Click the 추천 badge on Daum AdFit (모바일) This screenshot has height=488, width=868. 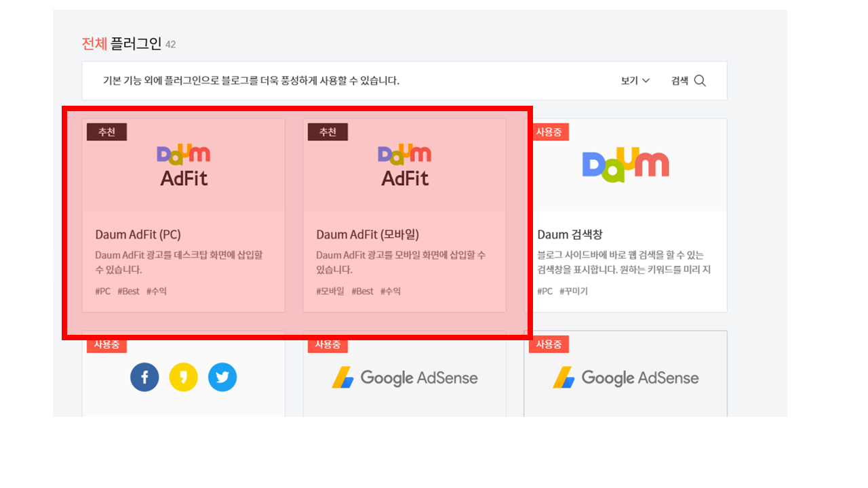pyautogui.click(x=328, y=132)
